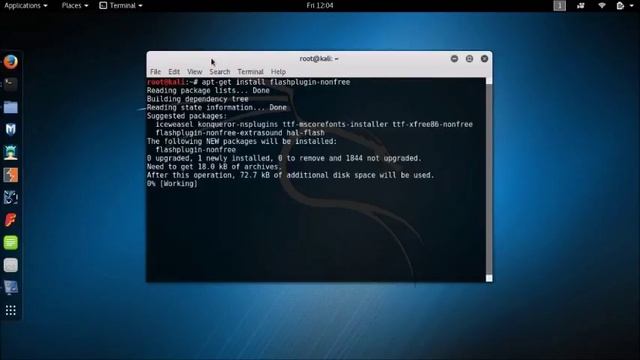The height and width of the screenshot is (360, 640).
Task: Open the green notes app in dock
Action: (x=11, y=242)
